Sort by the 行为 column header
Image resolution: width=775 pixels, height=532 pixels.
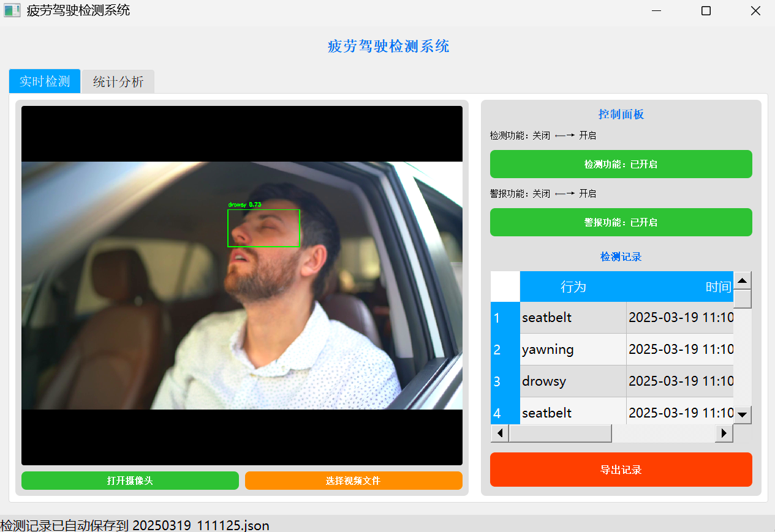click(x=573, y=287)
